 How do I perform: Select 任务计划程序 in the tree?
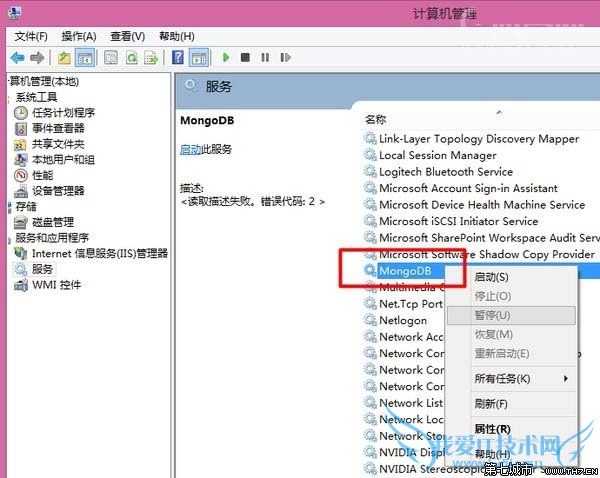click(x=64, y=113)
